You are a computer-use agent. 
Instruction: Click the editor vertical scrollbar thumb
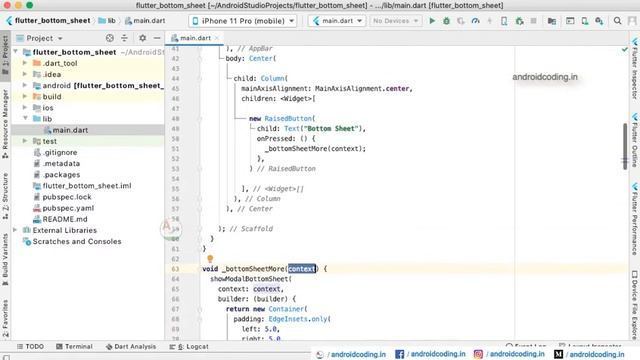625,146
